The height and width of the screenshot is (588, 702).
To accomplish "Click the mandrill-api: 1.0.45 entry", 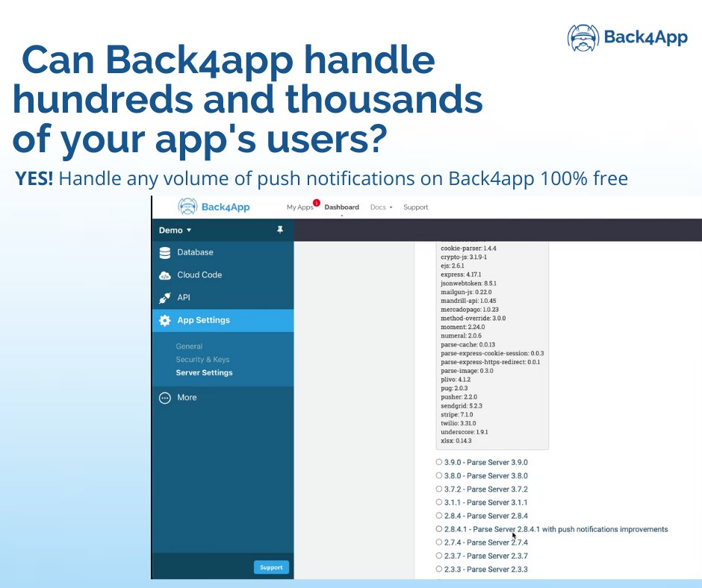I will [468, 301].
